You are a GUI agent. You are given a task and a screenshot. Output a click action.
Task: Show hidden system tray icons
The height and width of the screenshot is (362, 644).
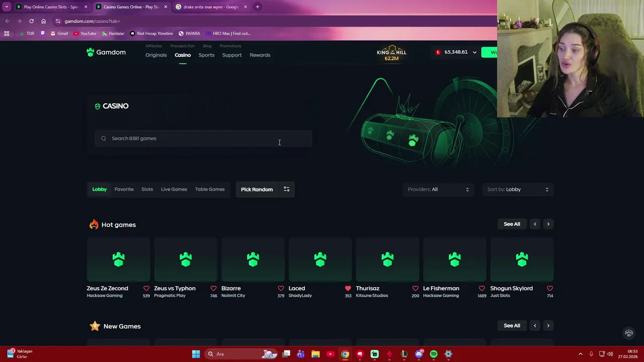[580, 354]
